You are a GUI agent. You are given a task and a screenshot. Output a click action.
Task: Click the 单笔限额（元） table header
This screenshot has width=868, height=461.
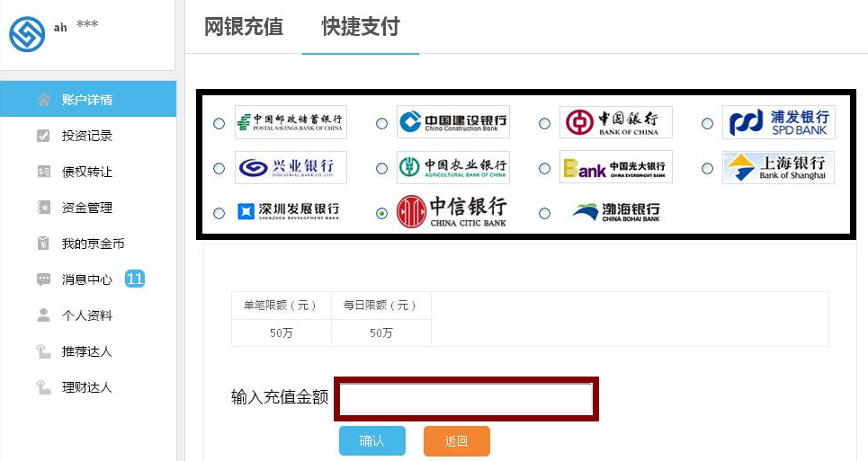pyautogui.click(x=282, y=306)
